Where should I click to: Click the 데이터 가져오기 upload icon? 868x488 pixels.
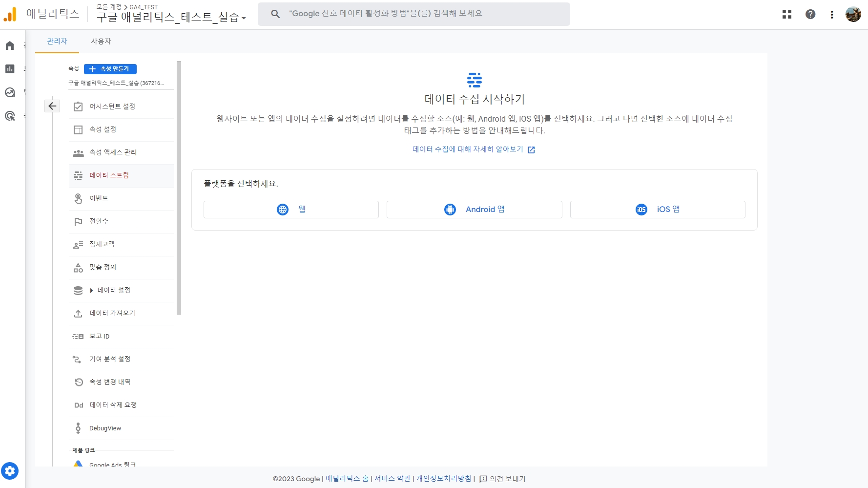coord(78,314)
